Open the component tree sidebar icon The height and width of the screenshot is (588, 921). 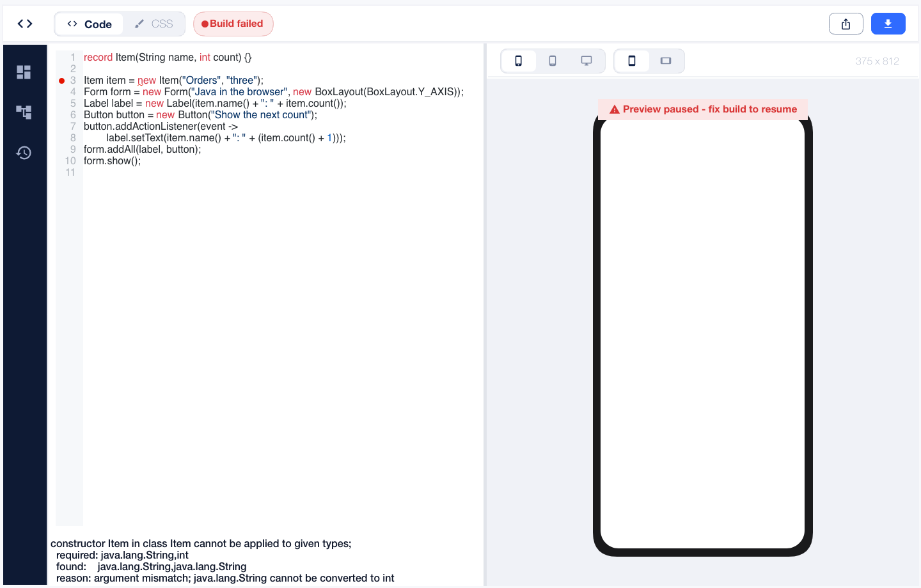coord(24,112)
